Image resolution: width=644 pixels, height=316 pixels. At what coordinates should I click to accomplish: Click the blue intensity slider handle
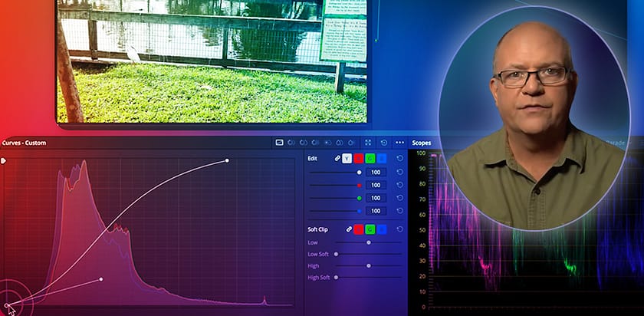(x=360, y=211)
